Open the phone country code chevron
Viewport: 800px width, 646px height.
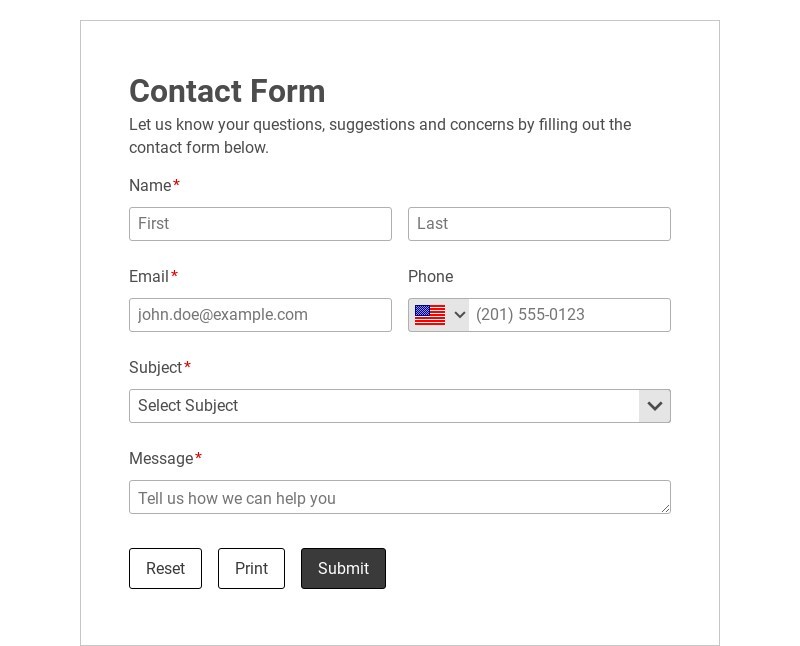coord(460,315)
